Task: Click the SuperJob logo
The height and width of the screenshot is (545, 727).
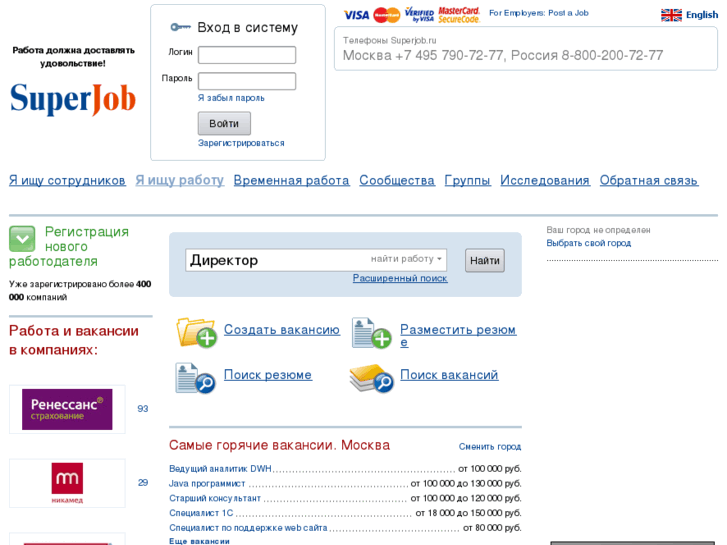Action: (x=73, y=99)
